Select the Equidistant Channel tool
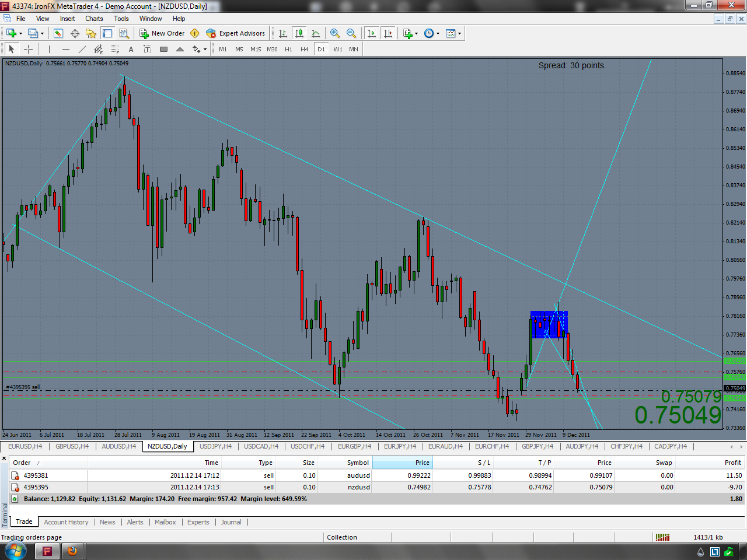The image size is (747, 560). (98, 49)
